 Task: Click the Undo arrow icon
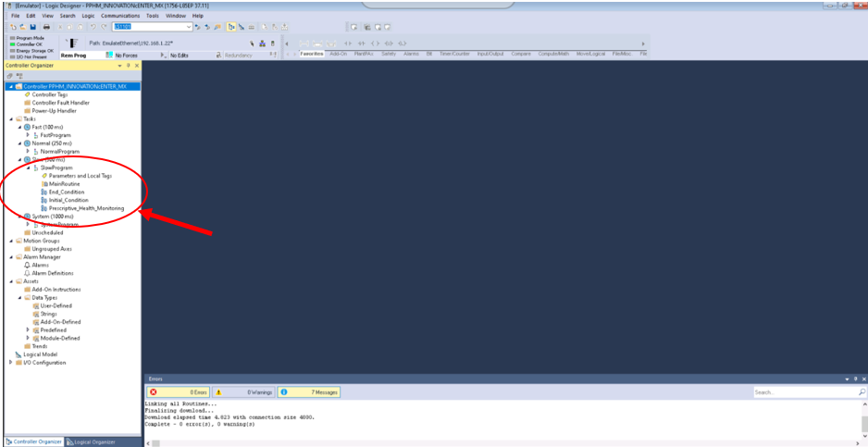point(93,27)
